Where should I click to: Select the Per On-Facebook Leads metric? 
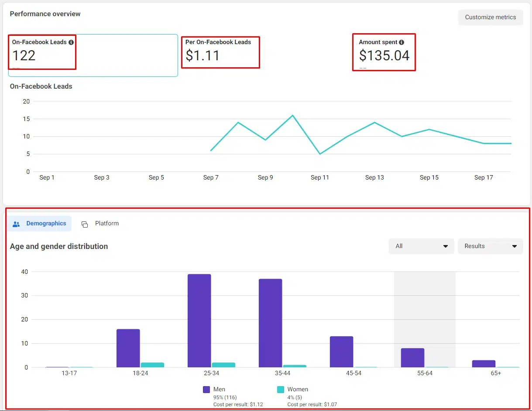[220, 52]
